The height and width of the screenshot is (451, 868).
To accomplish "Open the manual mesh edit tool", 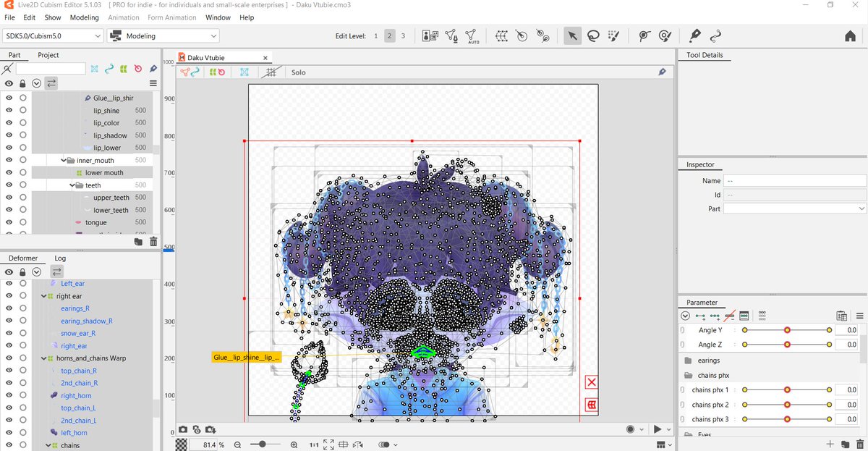I will click(x=451, y=35).
